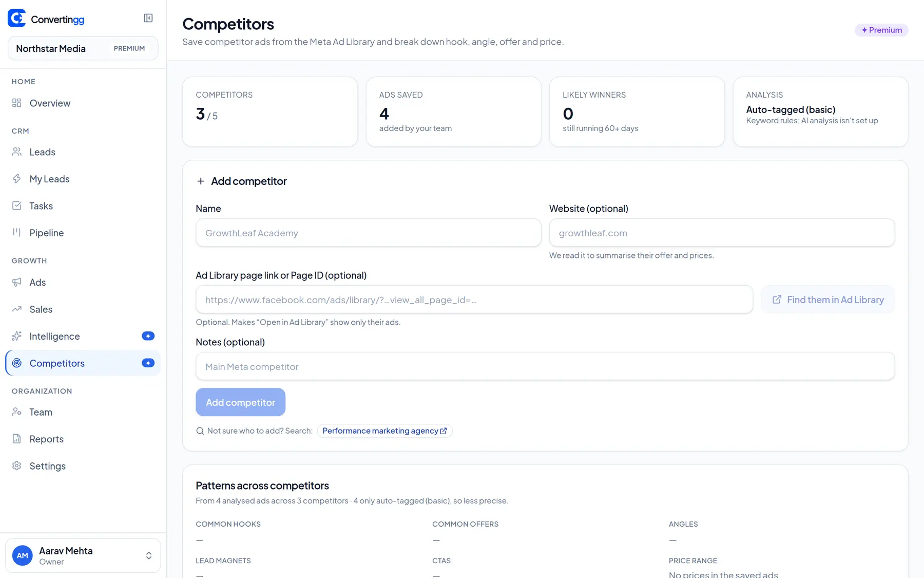Click the Sales trend arrow icon
This screenshot has height=578, width=924.
click(17, 309)
